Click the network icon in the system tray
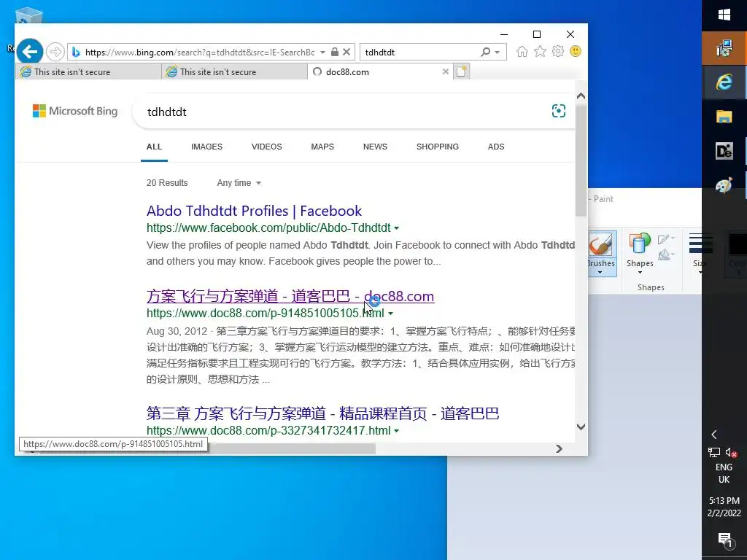Image resolution: width=747 pixels, height=560 pixels. pos(713,452)
